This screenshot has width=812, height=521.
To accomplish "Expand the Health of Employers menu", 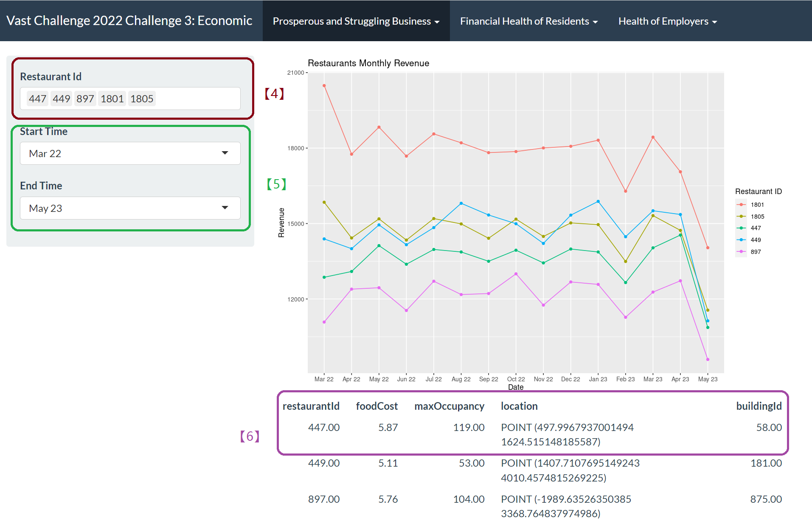I will click(667, 21).
